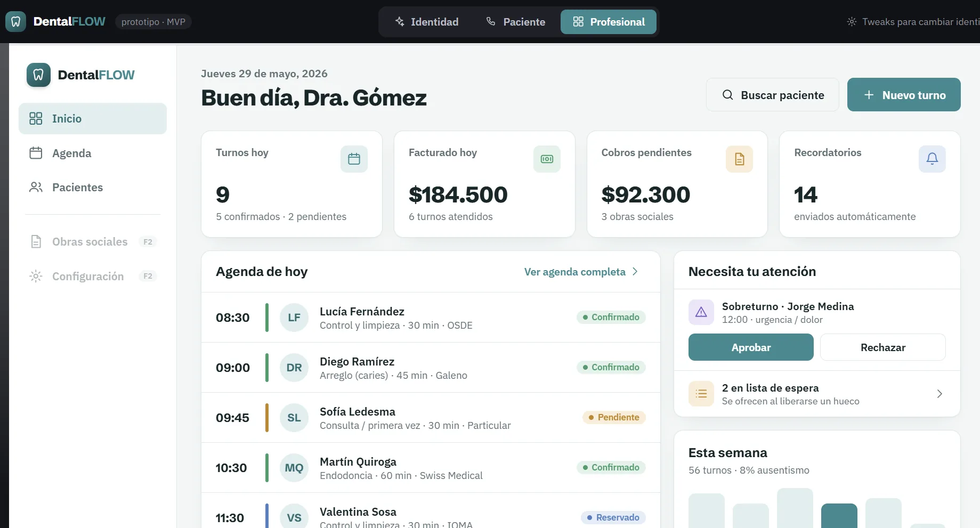The height and width of the screenshot is (528, 980).
Task: Reject the Jorge Medina sobreturno
Action: (883, 347)
